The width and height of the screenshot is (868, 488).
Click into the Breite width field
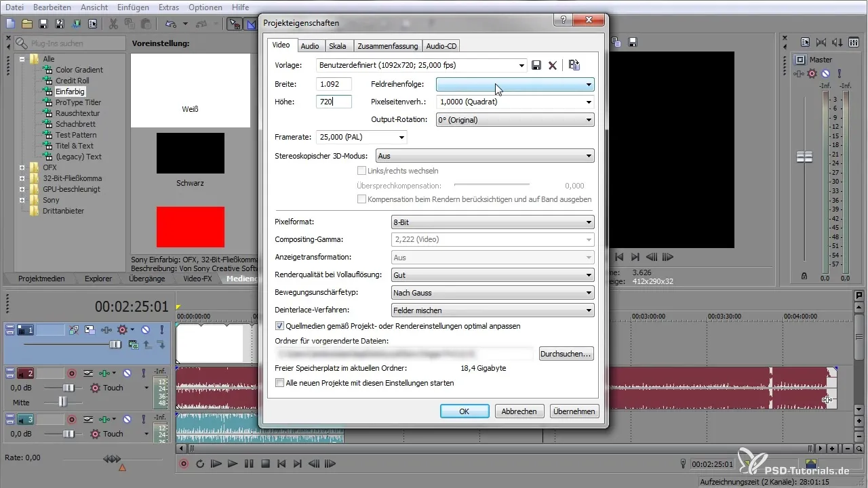[334, 85]
